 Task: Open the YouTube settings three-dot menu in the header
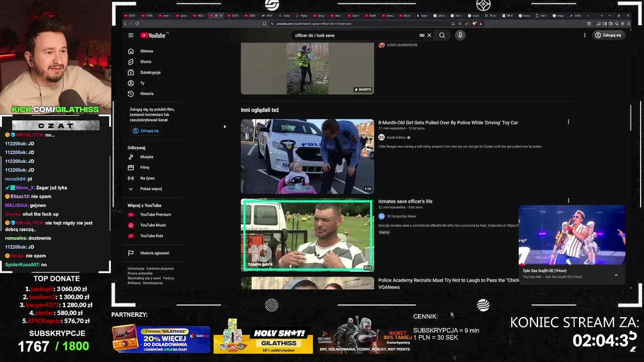(585, 35)
